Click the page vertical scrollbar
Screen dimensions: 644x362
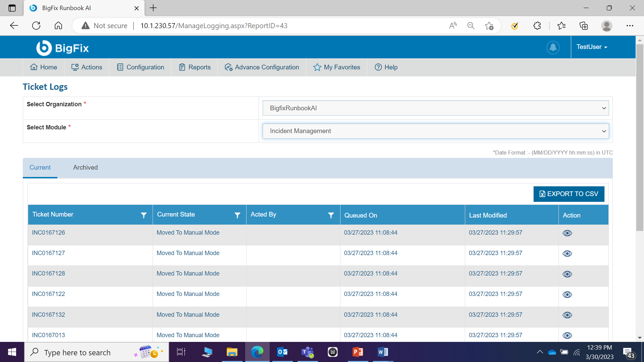[x=639, y=137]
